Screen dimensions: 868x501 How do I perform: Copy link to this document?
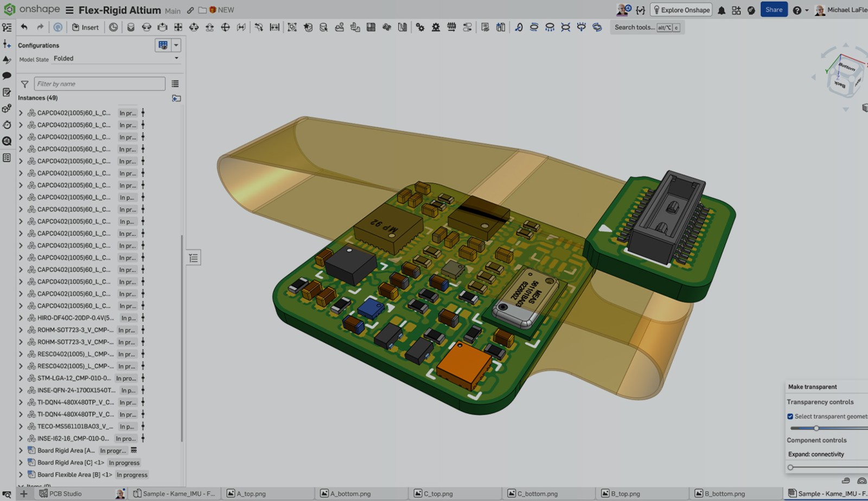coord(190,10)
